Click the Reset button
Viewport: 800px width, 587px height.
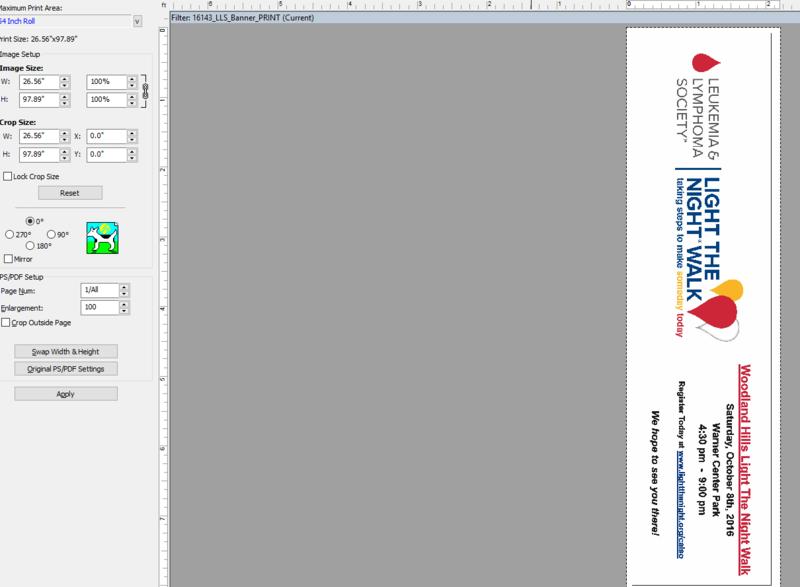pos(70,193)
